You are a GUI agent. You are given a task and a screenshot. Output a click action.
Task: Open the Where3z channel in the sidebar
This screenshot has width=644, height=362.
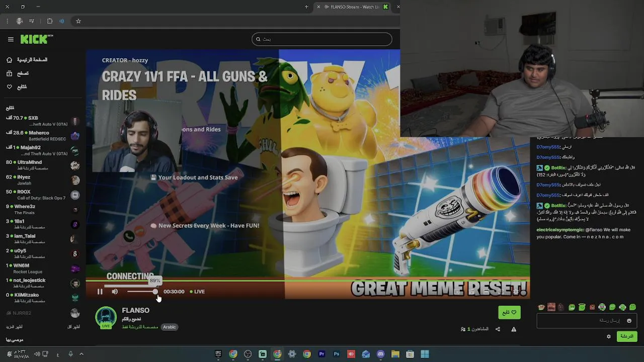(43, 209)
